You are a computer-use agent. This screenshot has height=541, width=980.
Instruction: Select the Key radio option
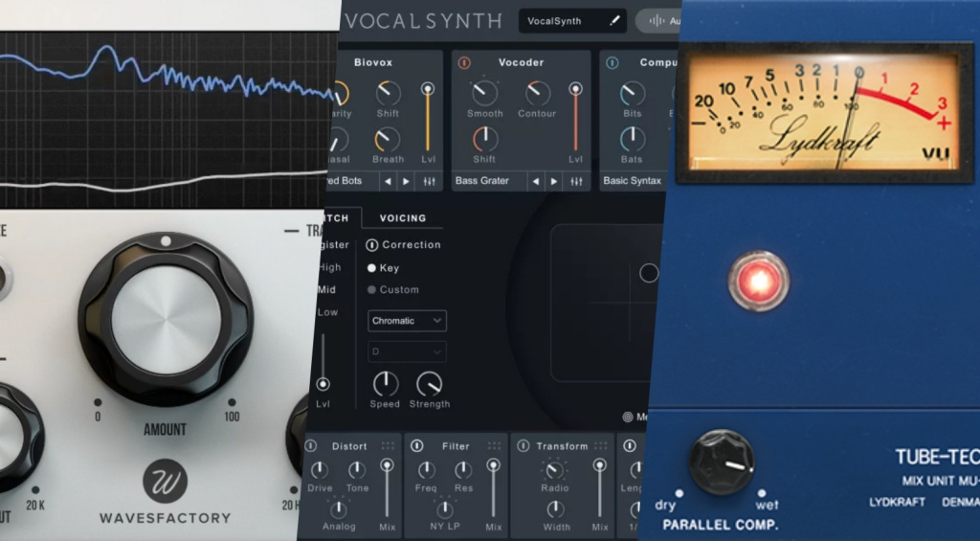point(372,268)
